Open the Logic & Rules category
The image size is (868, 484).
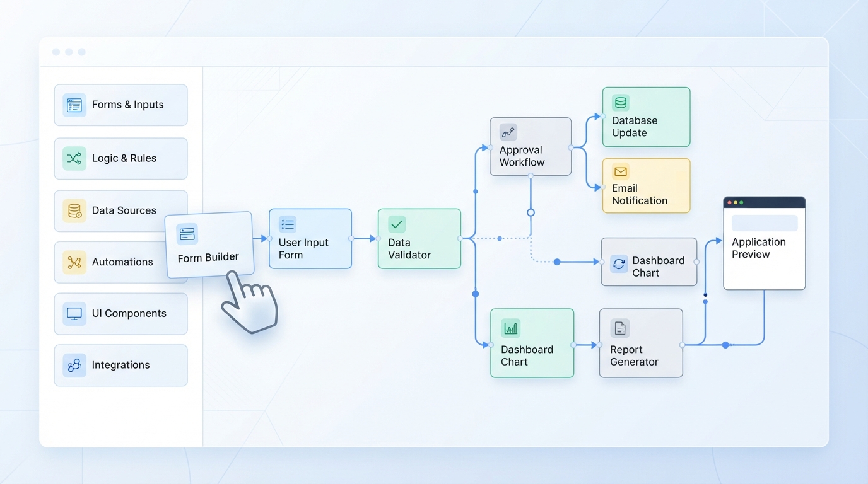point(121,159)
